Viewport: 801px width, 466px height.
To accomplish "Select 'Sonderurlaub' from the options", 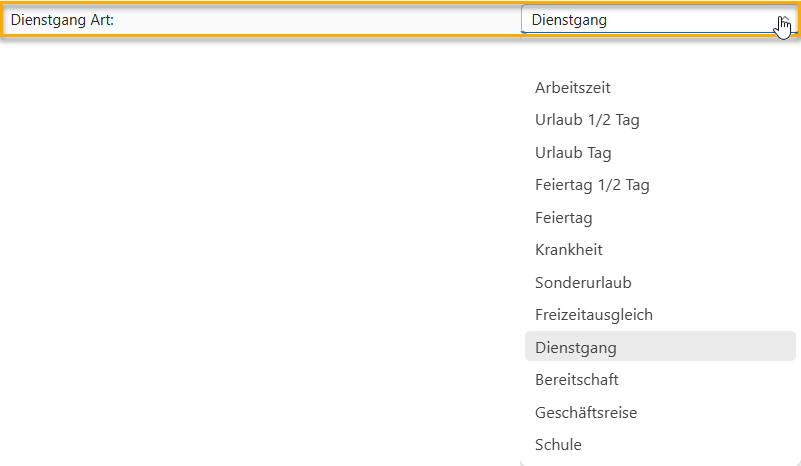I will coord(583,283).
